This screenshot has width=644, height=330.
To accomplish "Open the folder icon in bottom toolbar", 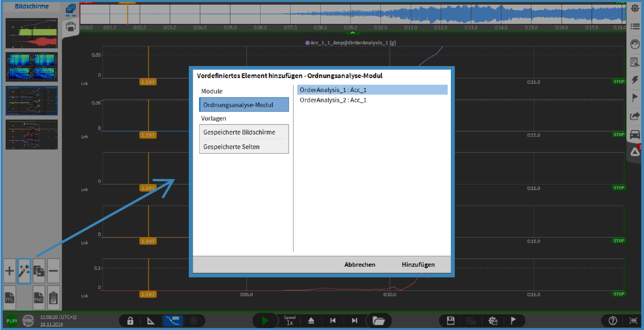I will click(x=378, y=321).
